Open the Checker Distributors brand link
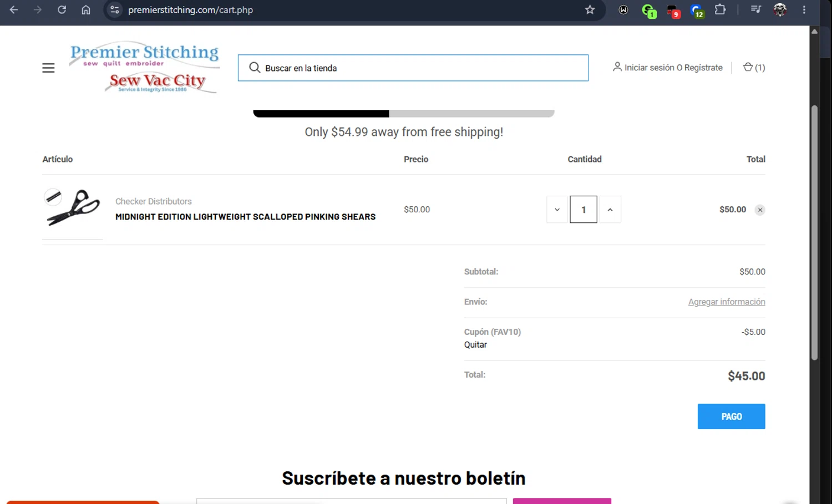This screenshot has height=504, width=832. click(154, 201)
